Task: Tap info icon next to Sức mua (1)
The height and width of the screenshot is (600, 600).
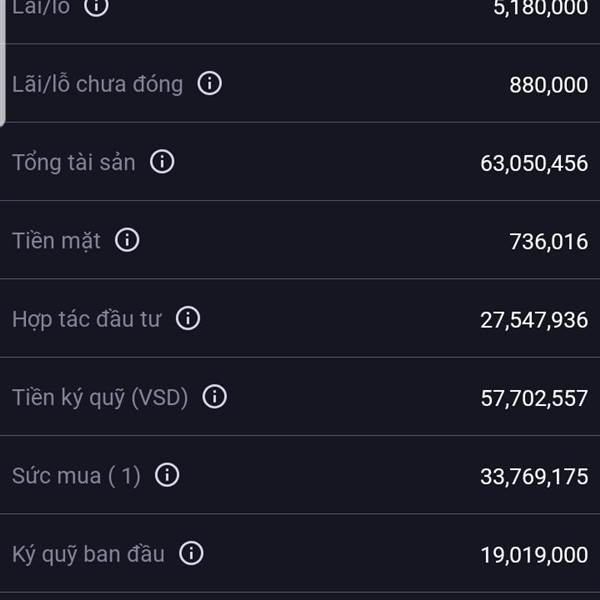Action: pyautogui.click(x=167, y=475)
